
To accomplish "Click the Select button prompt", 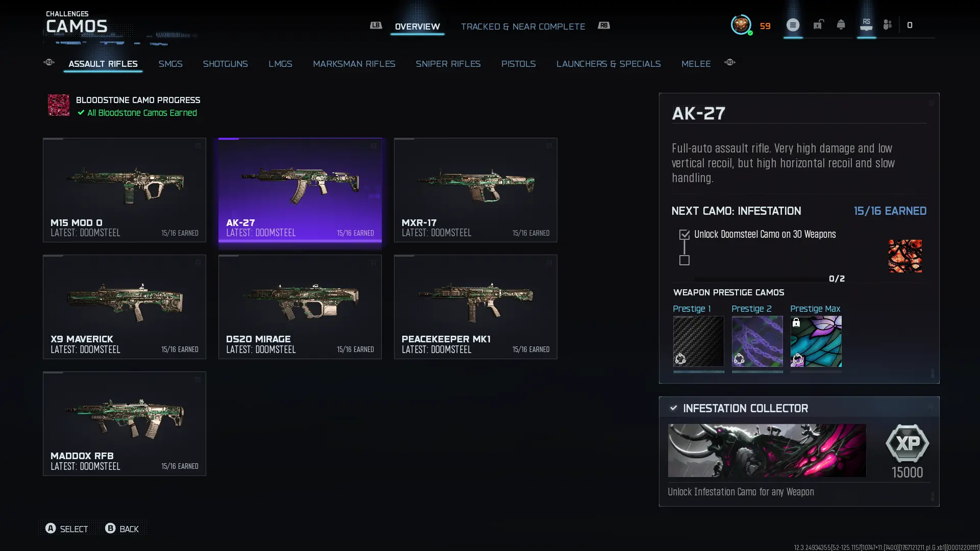I will 66,529.
